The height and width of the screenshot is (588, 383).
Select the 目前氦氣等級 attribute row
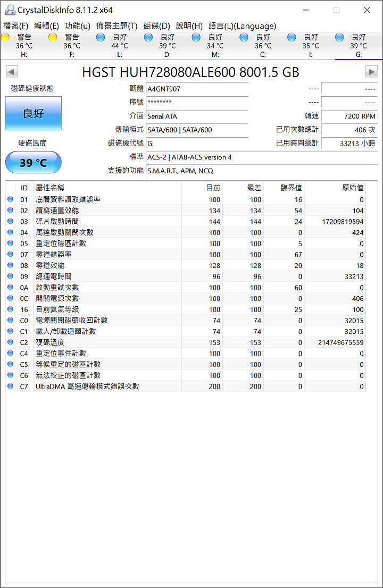tap(186, 309)
